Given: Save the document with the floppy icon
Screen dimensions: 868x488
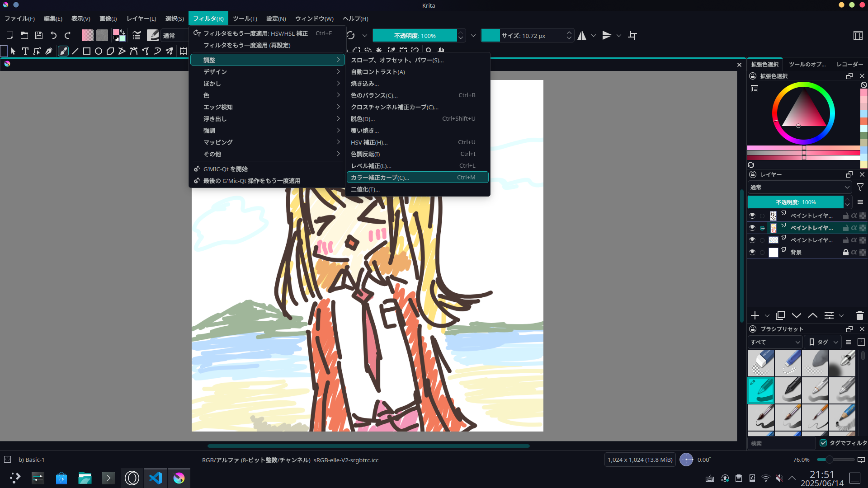Looking at the screenshot, I should (x=39, y=35).
